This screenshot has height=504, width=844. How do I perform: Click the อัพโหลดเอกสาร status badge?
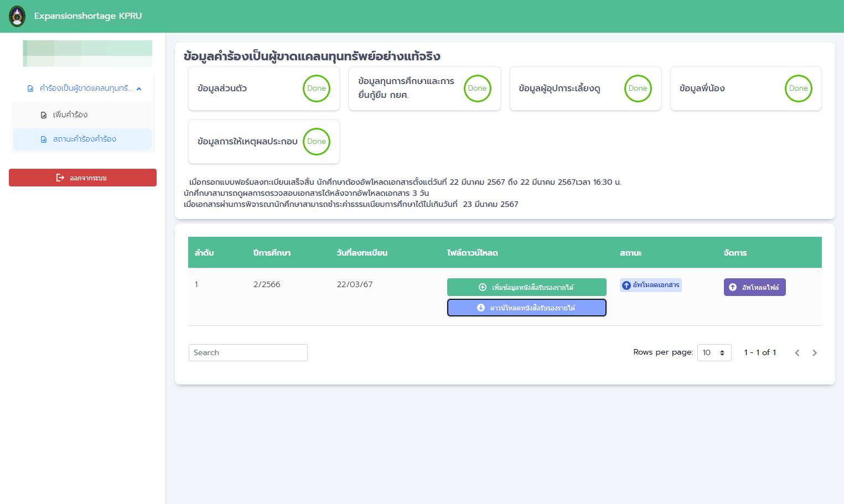click(x=650, y=285)
